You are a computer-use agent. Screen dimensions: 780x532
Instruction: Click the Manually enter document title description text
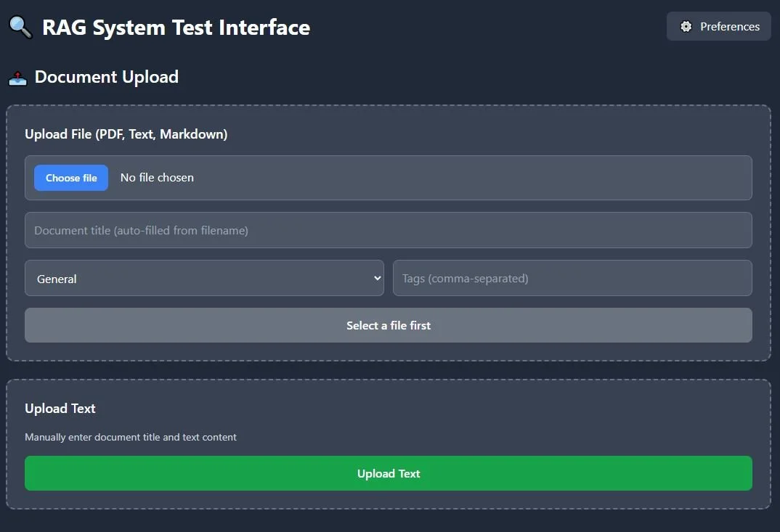131,437
